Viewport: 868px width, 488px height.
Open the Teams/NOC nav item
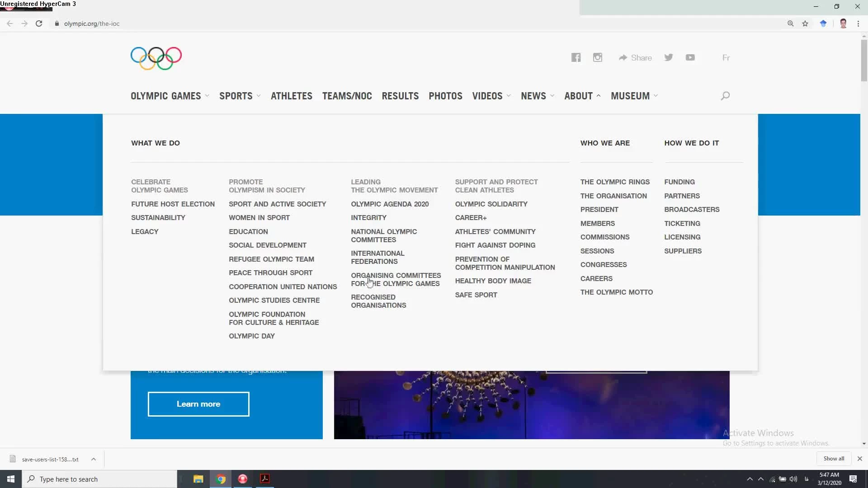point(347,96)
